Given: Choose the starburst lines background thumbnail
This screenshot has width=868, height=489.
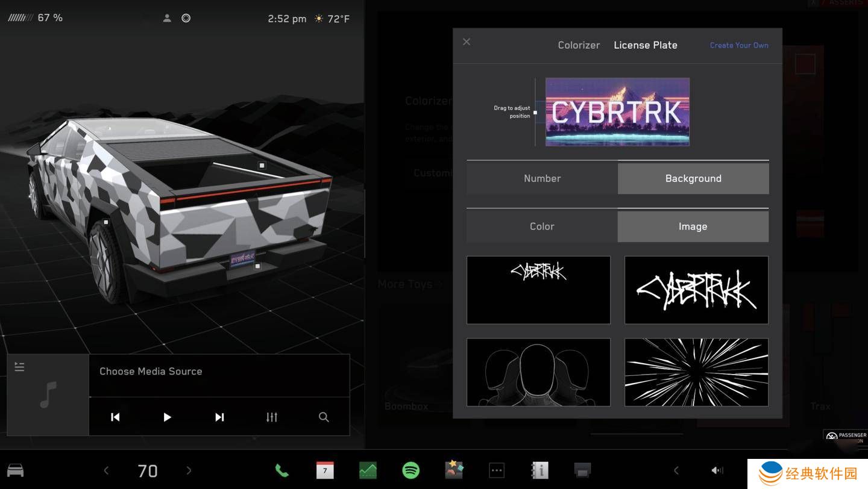Looking at the screenshot, I should (x=696, y=372).
